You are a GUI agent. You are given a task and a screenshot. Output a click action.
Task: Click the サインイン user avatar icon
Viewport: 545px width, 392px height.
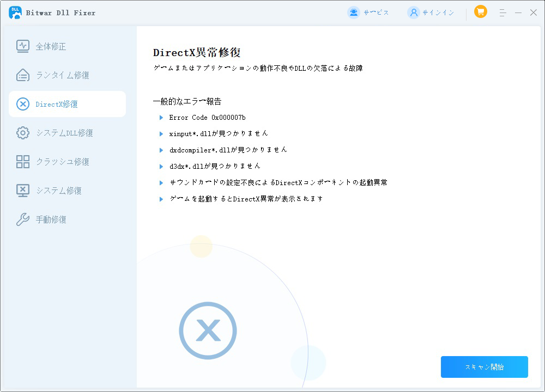(x=414, y=13)
